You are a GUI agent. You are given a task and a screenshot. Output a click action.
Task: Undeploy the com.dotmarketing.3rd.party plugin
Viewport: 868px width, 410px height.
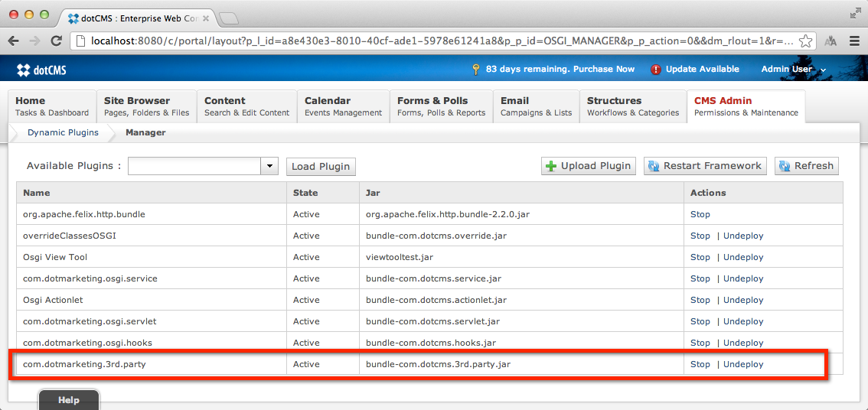(x=743, y=364)
